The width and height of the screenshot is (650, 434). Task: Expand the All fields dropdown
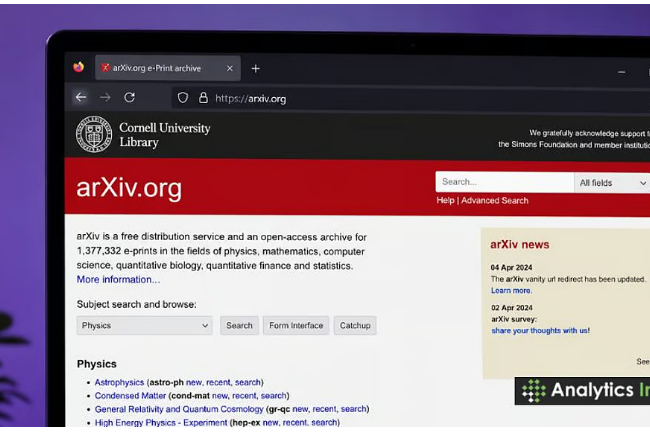(x=612, y=183)
